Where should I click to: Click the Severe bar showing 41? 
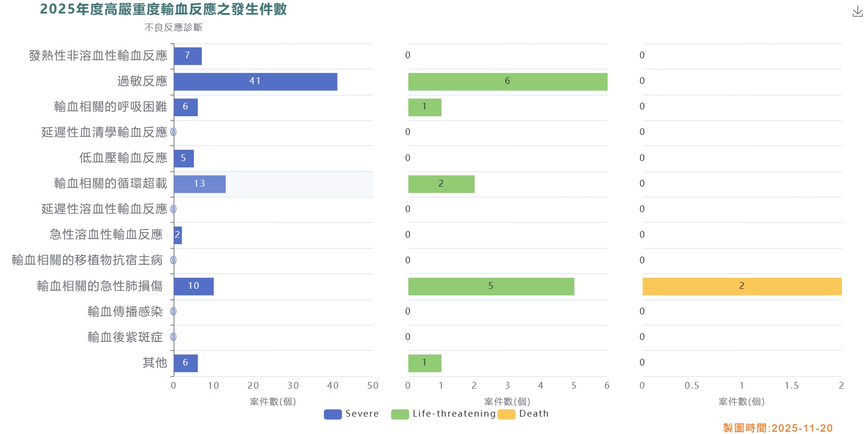click(x=255, y=81)
